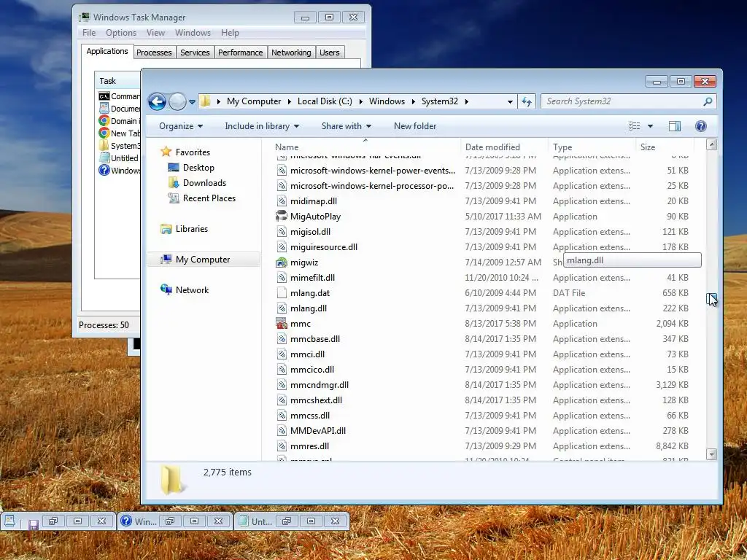Select Favorites star in navigation pane
The image size is (747, 560).
pyautogui.click(x=166, y=152)
